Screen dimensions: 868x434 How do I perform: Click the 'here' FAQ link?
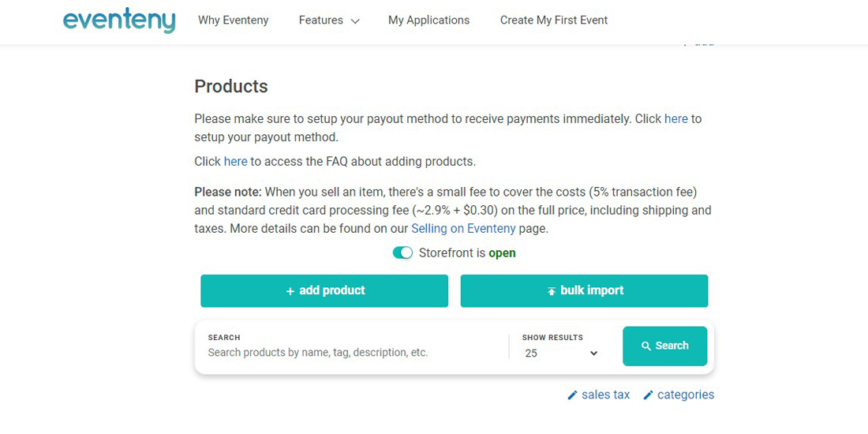point(236,162)
